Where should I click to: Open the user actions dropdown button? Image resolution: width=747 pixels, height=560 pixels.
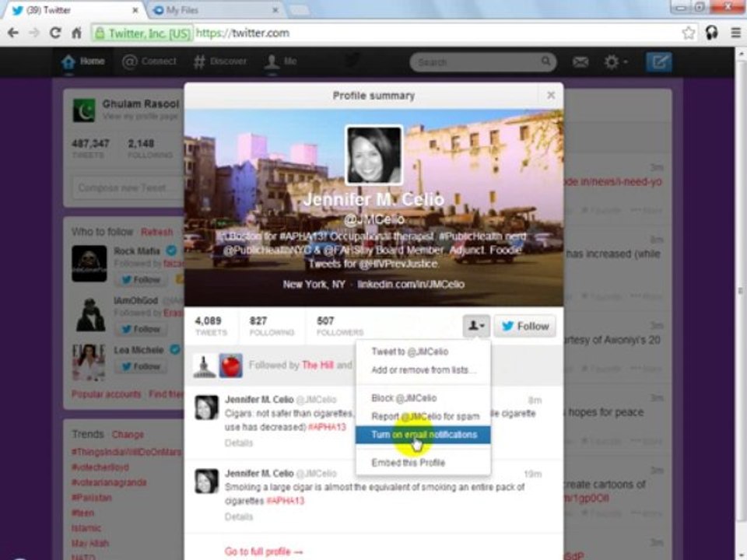click(x=476, y=326)
